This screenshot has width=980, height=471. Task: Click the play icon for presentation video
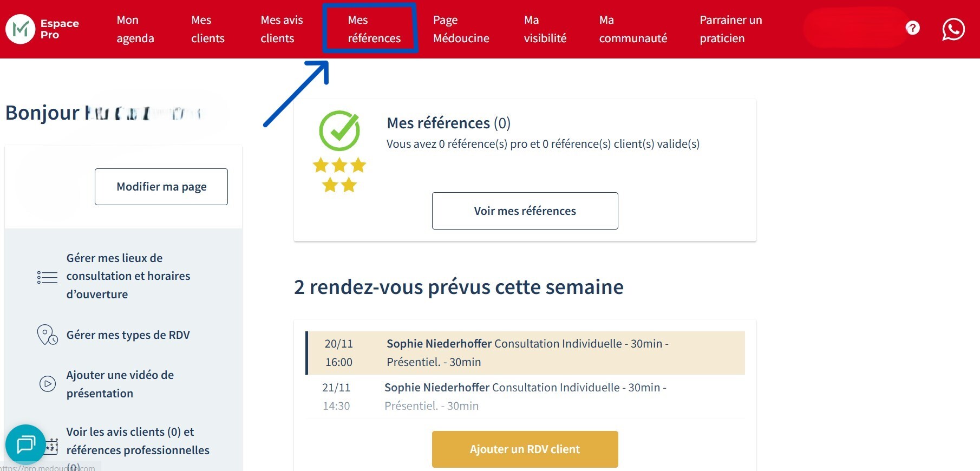click(x=48, y=384)
